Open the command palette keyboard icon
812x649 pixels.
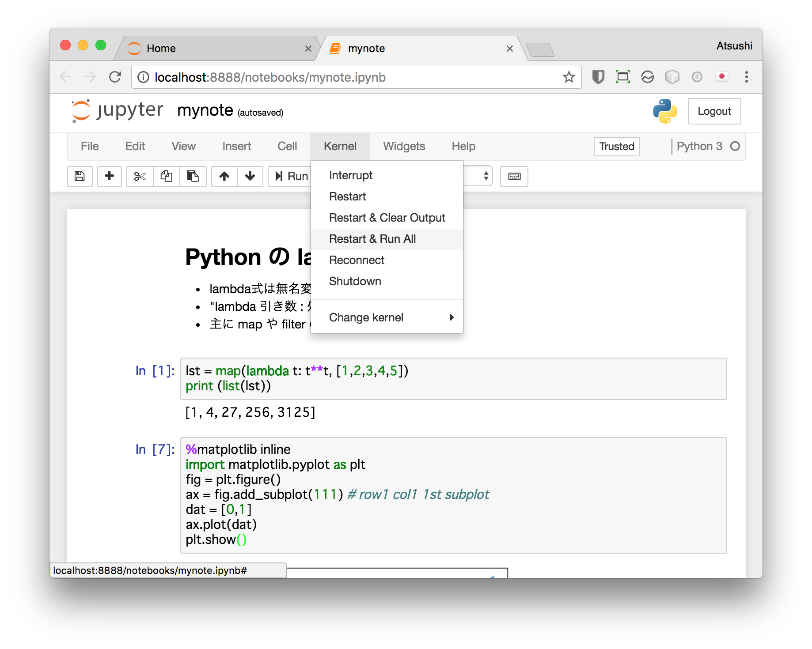click(x=514, y=176)
